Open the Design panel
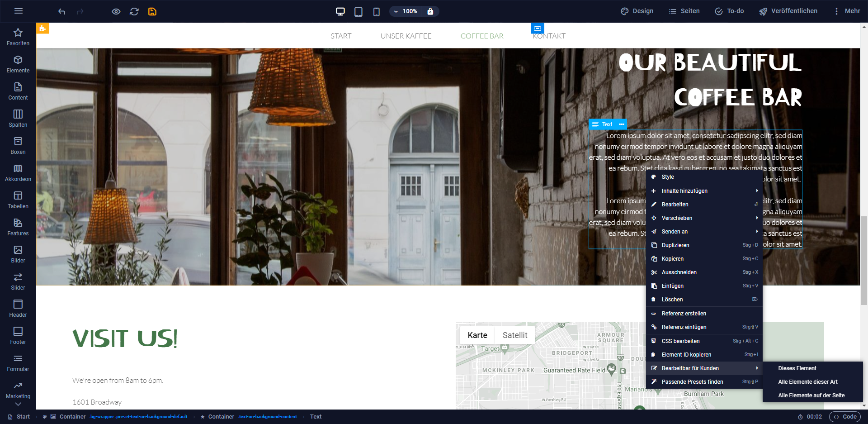 tap(637, 11)
